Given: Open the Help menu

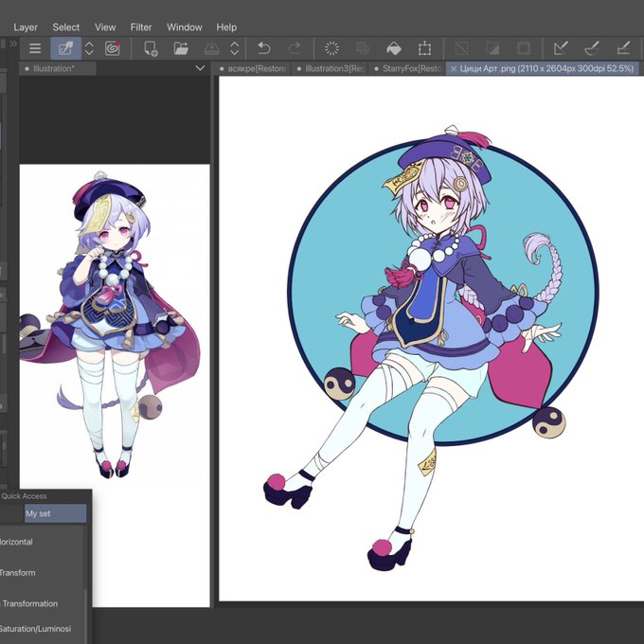Looking at the screenshot, I should coord(226,27).
